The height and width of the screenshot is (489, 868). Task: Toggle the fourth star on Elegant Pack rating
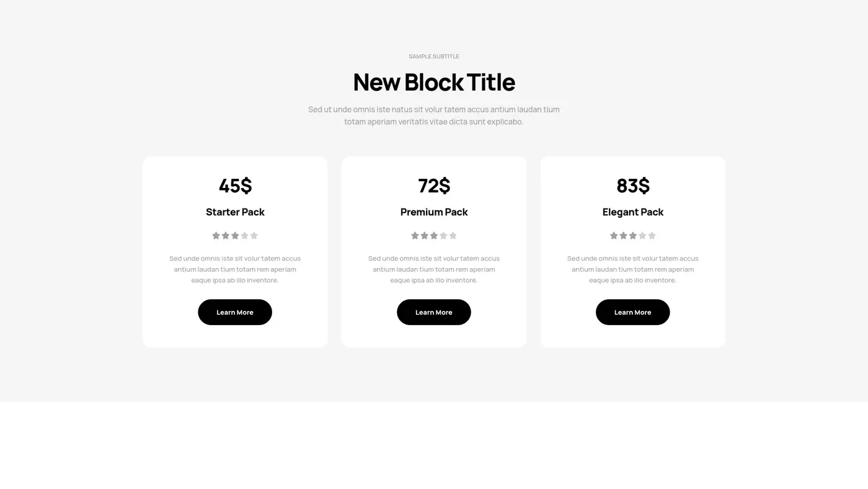[641, 235]
